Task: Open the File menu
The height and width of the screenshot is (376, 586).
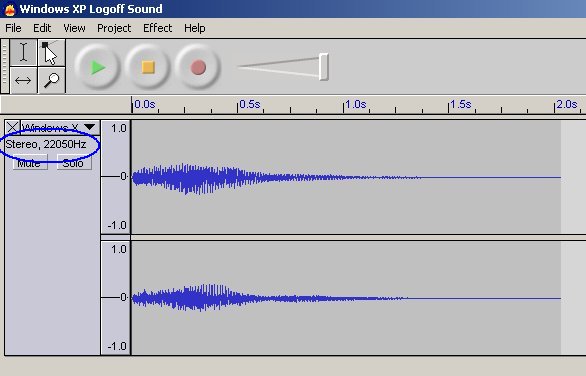Action: pos(13,28)
